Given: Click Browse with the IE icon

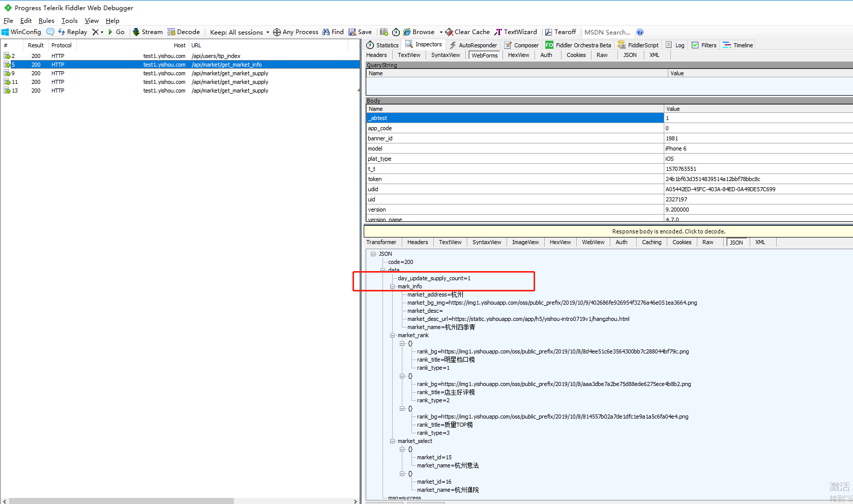Looking at the screenshot, I should coord(419,32).
